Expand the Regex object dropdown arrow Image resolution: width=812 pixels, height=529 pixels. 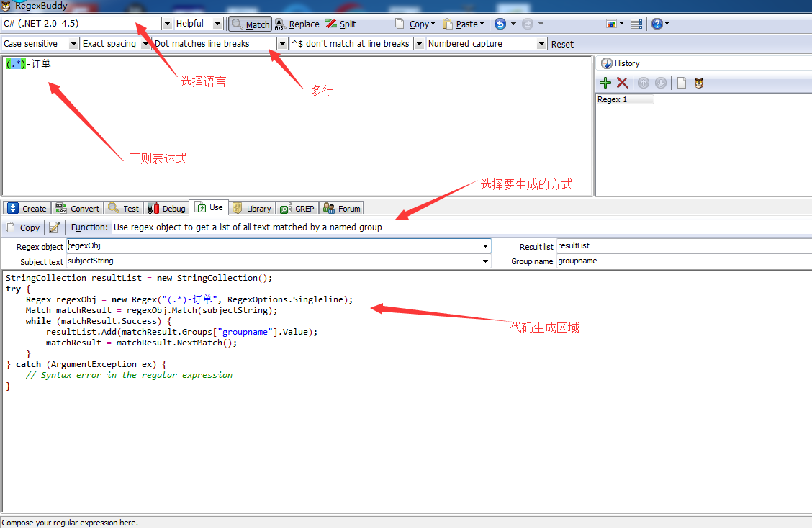point(485,246)
